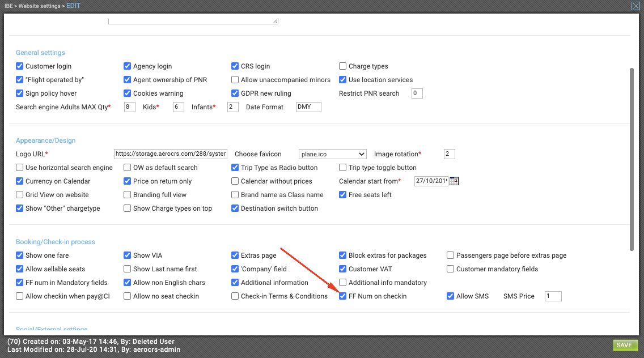Edit Image rotation field

450,154
